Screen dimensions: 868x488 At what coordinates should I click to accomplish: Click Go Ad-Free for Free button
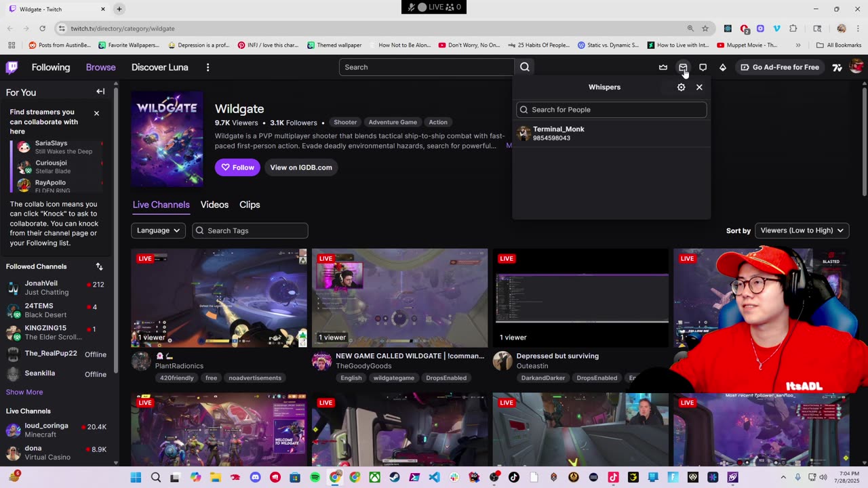click(x=780, y=67)
